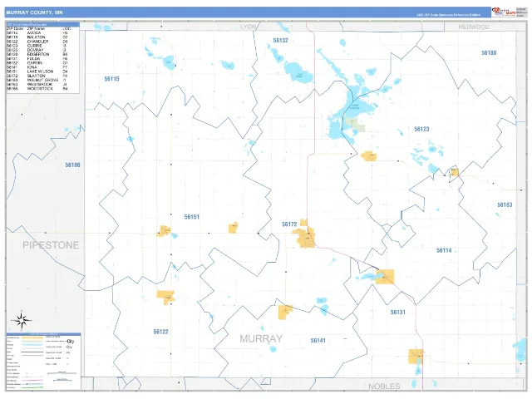
Task: Click the LAKE WILSON row in ZIP index
Action: tap(37, 71)
